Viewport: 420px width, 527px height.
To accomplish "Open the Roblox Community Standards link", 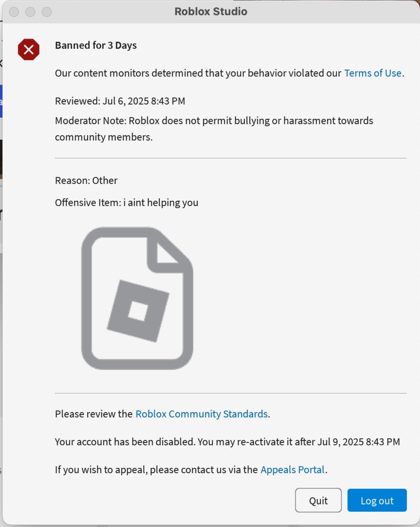I will pyautogui.click(x=202, y=414).
